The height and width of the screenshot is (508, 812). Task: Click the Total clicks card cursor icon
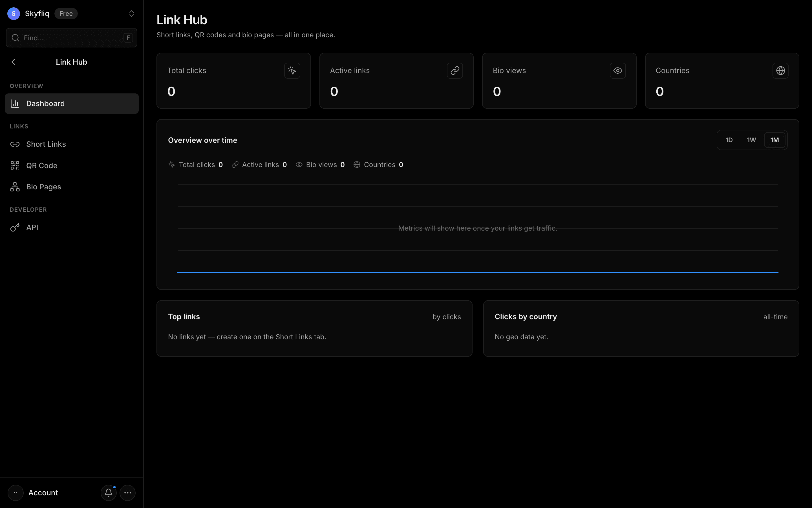[x=292, y=71]
